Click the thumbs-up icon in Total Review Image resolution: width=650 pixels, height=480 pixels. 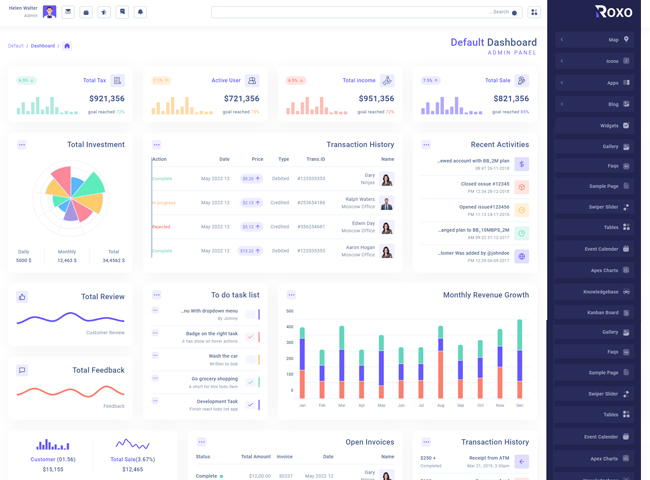point(22,297)
